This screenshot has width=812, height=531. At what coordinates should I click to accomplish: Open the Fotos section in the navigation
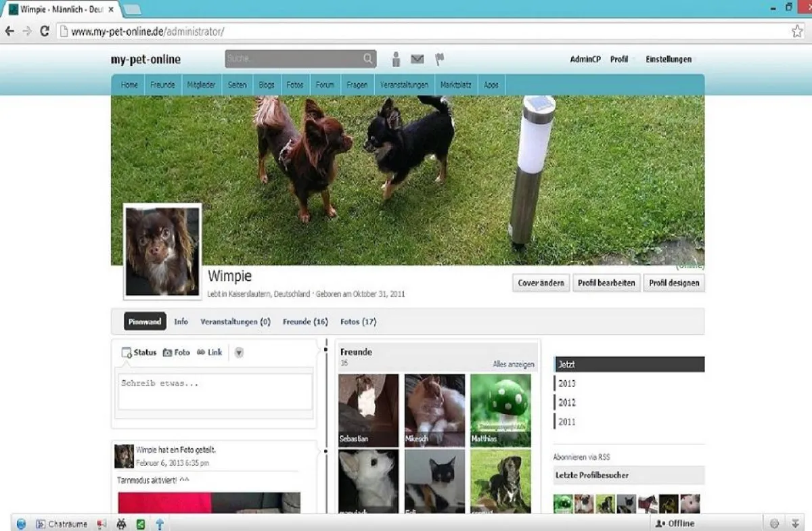pos(294,84)
